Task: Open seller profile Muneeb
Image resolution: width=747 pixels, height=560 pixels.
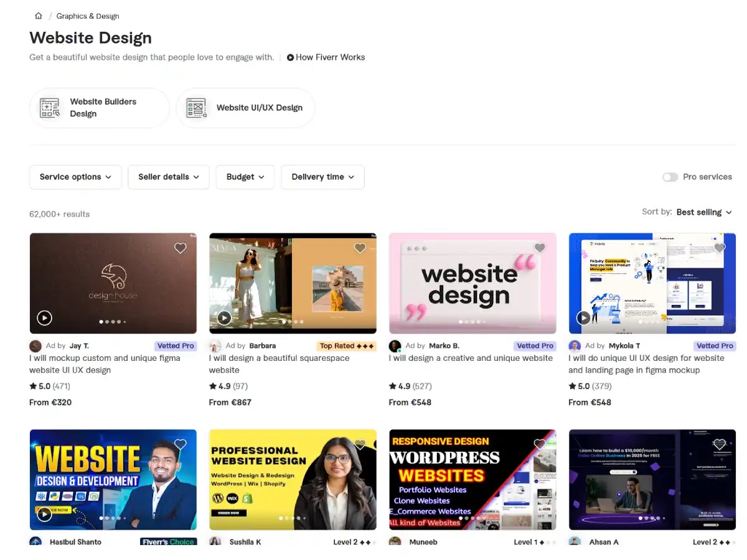Action: (423, 542)
